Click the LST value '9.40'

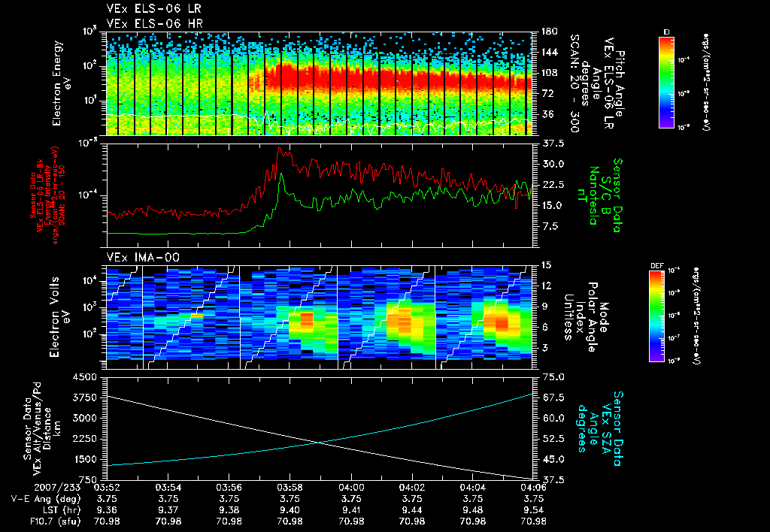(x=290, y=510)
